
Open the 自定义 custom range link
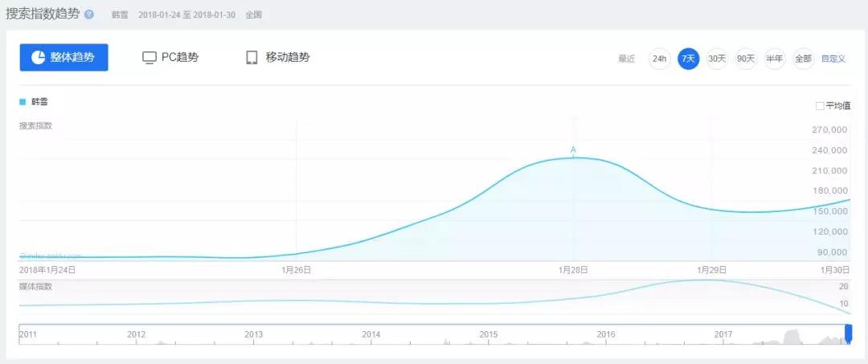click(833, 59)
